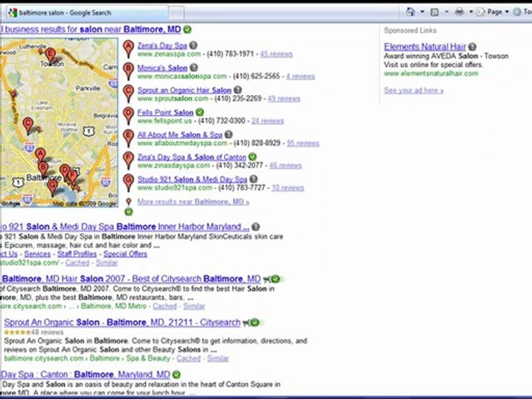532x399 pixels.
Task: Open the 'Day Spa : Canton : Baltimore, Maryland, MD' result
Action: 85,375
